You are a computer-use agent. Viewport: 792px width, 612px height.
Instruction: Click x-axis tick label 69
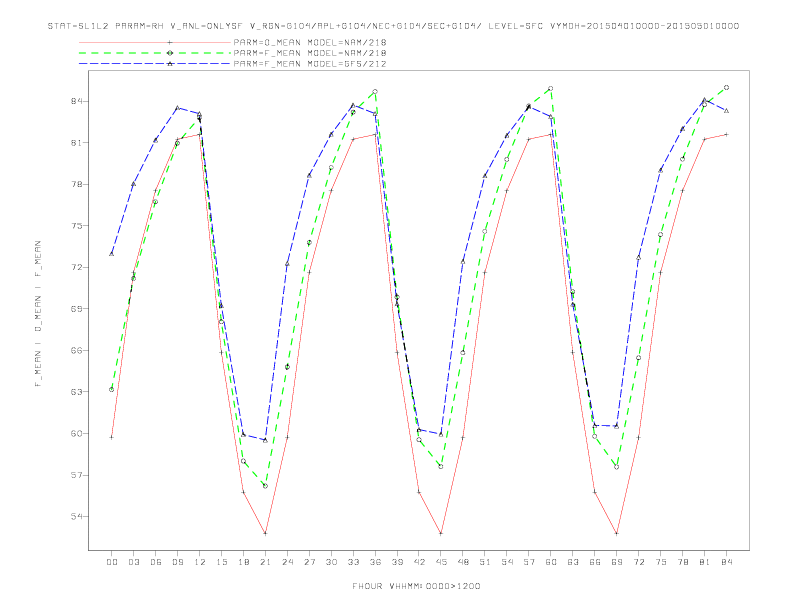coord(617,562)
